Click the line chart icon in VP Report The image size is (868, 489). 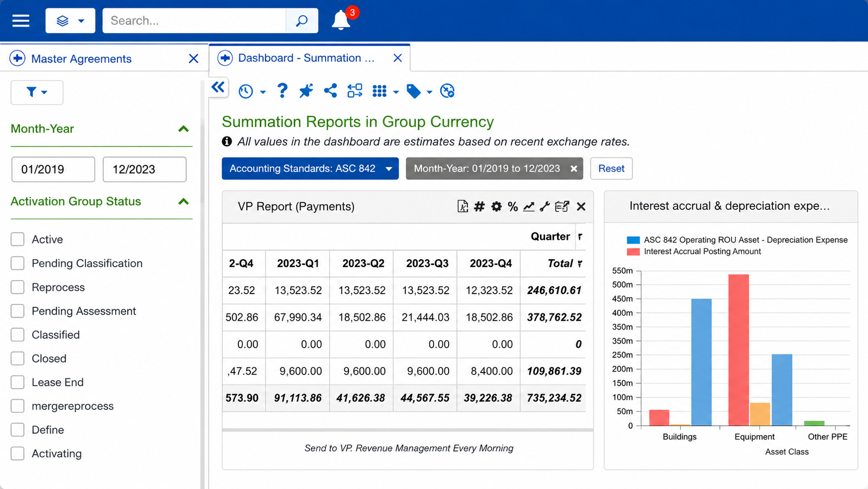coord(528,207)
